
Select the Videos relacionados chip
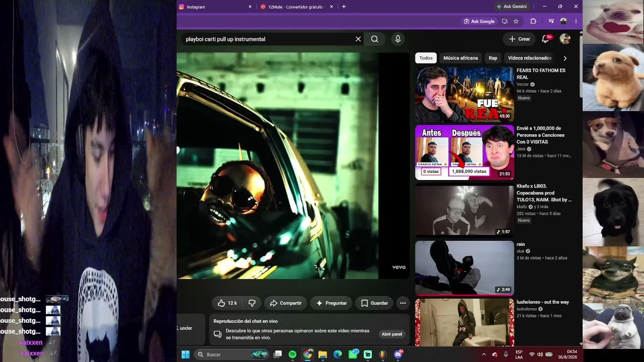529,58
